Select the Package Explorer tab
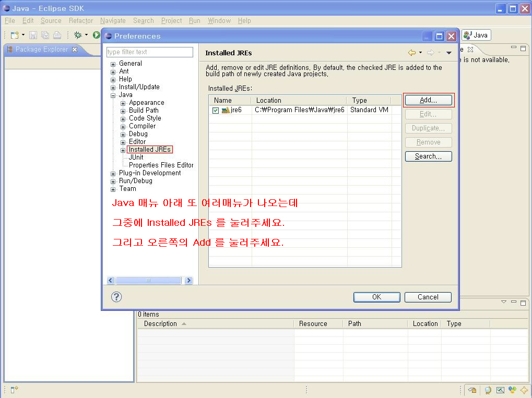Image resolution: width=532 pixels, height=398 pixels. click(41, 50)
